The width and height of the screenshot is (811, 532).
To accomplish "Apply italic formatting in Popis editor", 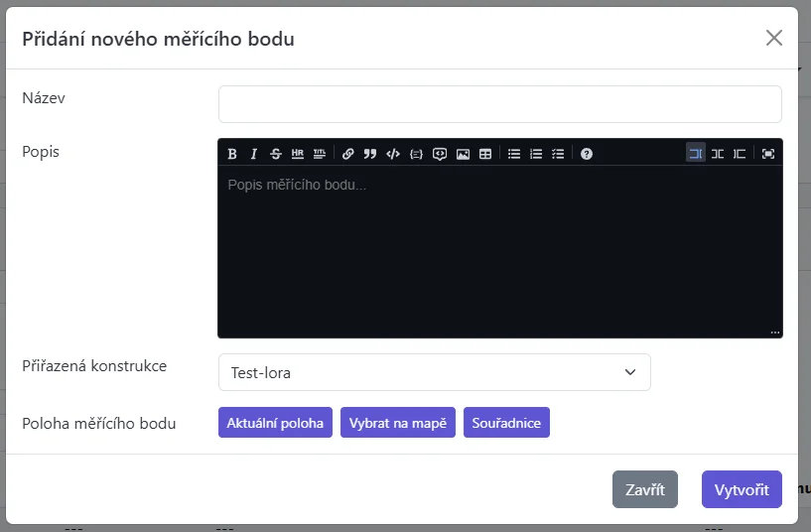I will tap(254, 154).
